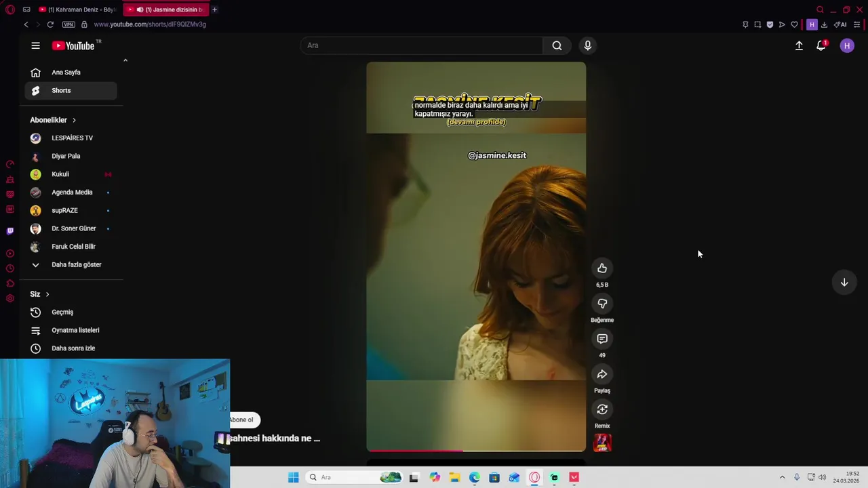Open YouTube notifications bell
Screen dimensions: 868x488
tap(821, 45)
